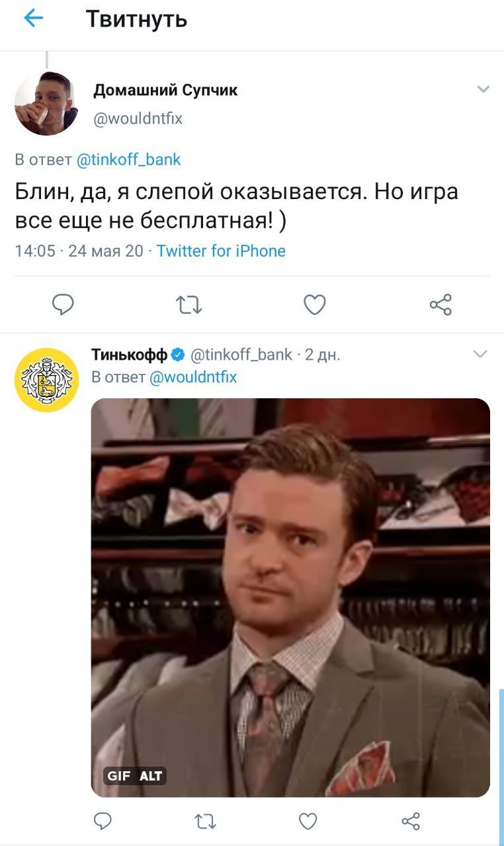Reply to Домашний Супчик's tweet
This screenshot has height=846, width=504.
coord(63,304)
